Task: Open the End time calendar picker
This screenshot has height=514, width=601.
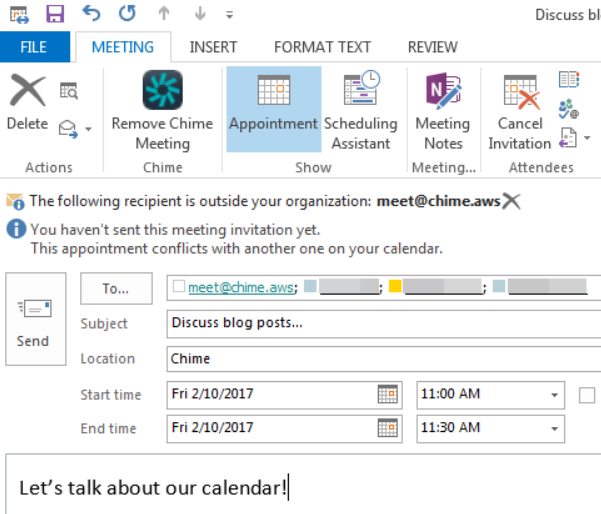Action: [x=388, y=428]
